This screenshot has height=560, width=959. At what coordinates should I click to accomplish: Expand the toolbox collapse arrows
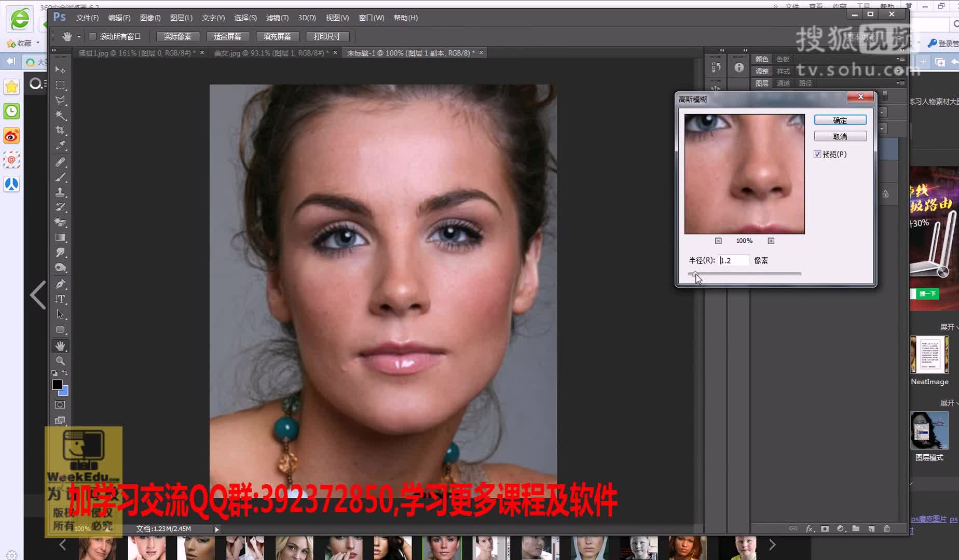53,50
